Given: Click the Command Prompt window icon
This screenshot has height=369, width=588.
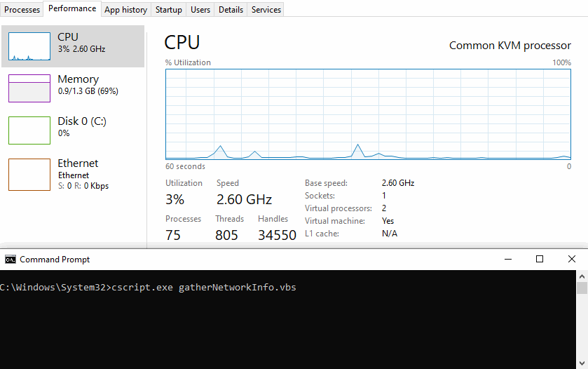Looking at the screenshot, I should pos(11,260).
